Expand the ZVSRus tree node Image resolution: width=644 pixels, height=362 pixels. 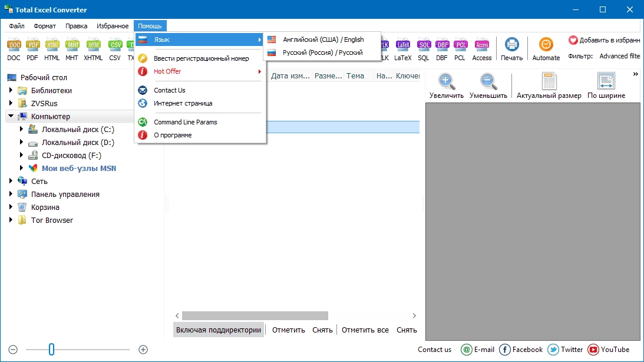coord(11,103)
